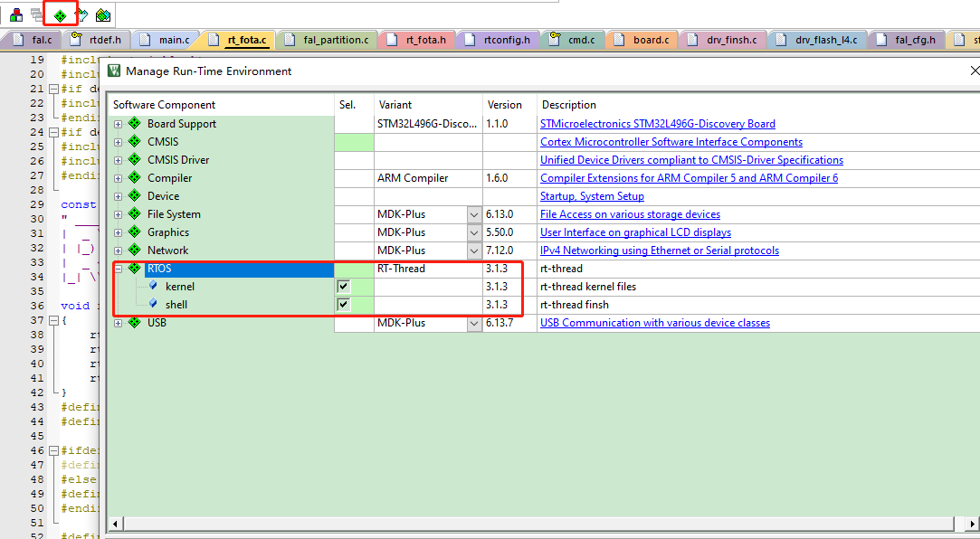Click the USB component diamond icon
This screenshot has height=539, width=980.
coord(134,322)
